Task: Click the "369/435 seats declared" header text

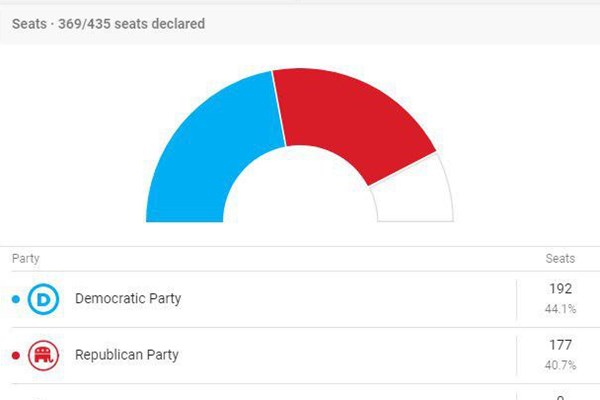Action: pyautogui.click(x=132, y=23)
